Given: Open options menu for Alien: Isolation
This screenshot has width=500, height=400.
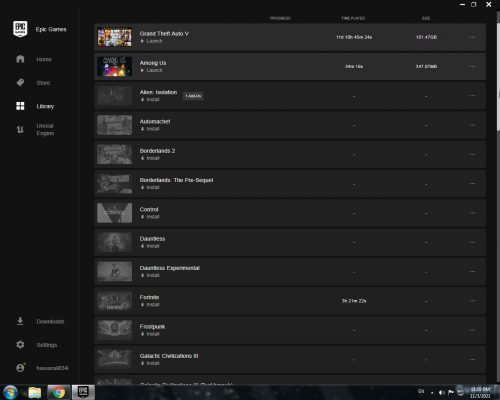Looking at the screenshot, I should (x=472, y=96).
